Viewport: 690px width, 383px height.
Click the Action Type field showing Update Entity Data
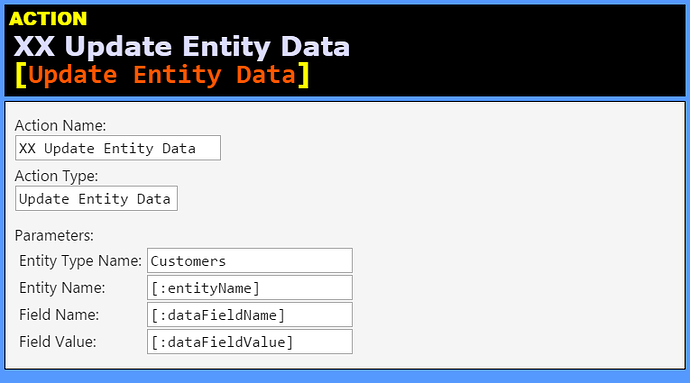96,199
